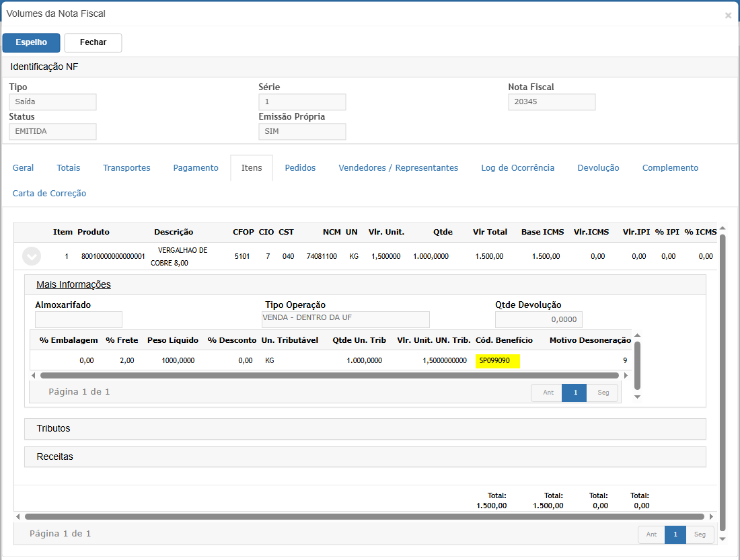This screenshot has width=740, height=560.
Task: Click page 1 in bottom pagination
Action: pos(675,534)
